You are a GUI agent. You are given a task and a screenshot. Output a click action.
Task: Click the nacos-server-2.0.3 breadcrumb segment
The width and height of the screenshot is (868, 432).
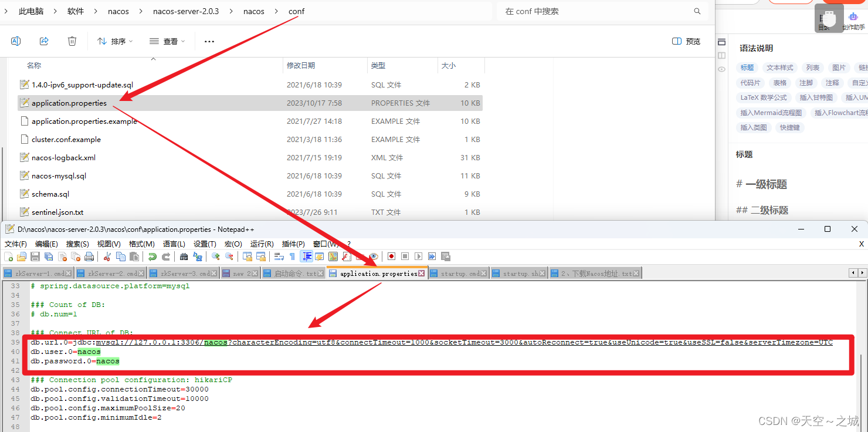[x=186, y=11]
